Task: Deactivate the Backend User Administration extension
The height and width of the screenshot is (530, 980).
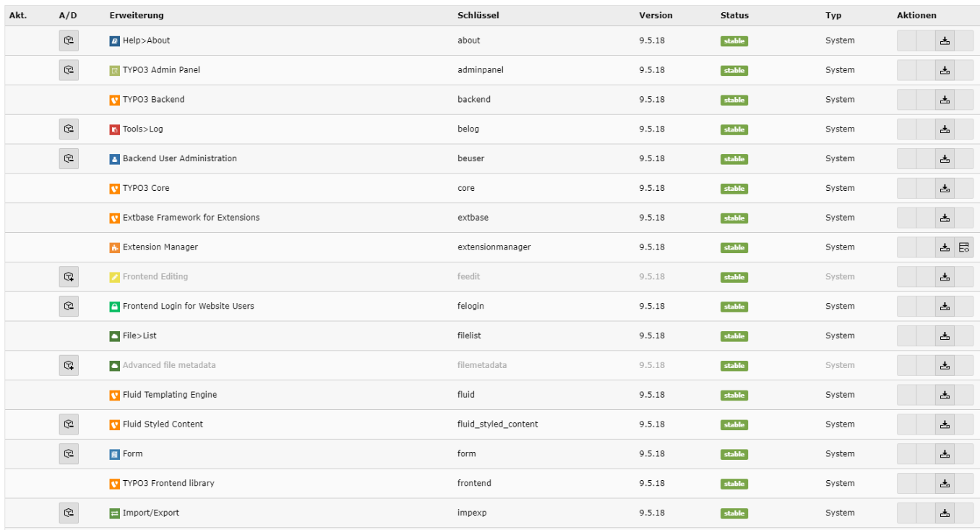Action: coord(69,158)
